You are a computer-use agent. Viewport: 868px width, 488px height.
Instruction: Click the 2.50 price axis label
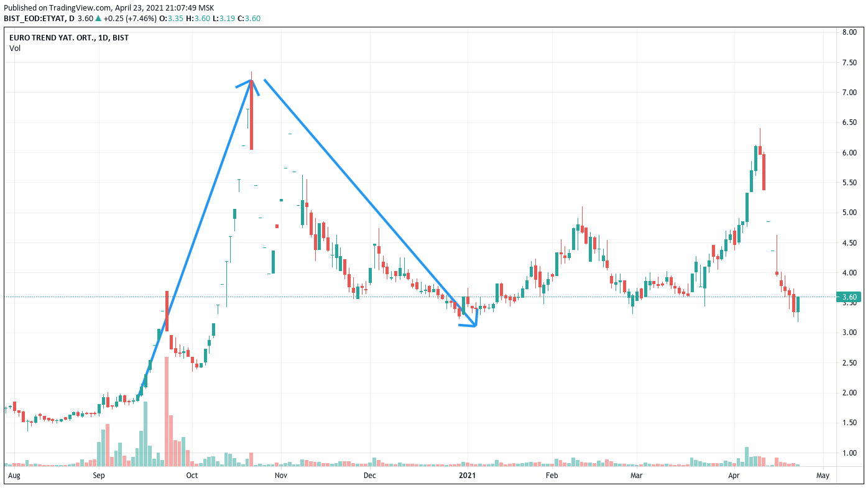click(849, 363)
